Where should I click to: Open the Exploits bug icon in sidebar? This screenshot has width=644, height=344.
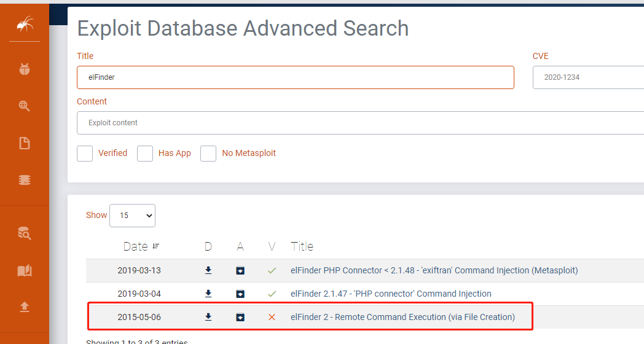click(x=25, y=69)
